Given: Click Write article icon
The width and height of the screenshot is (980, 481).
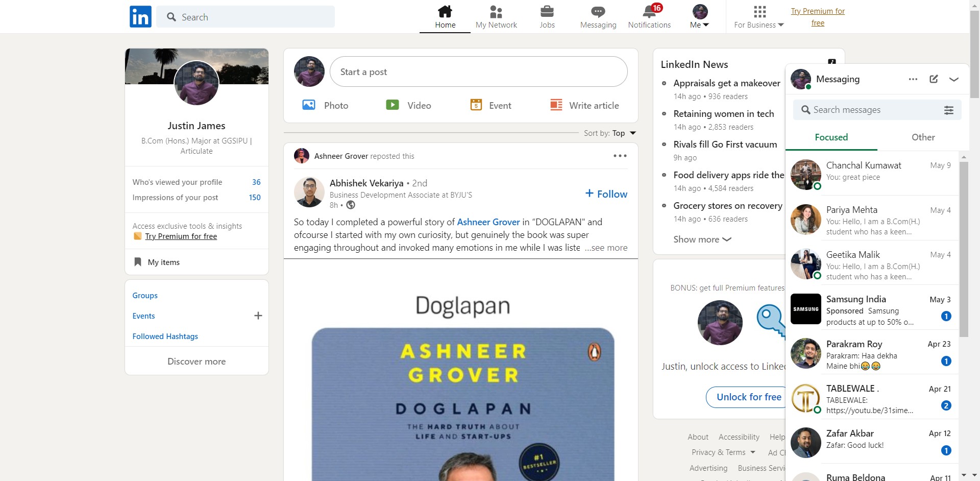Looking at the screenshot, I should pos(556,105).
